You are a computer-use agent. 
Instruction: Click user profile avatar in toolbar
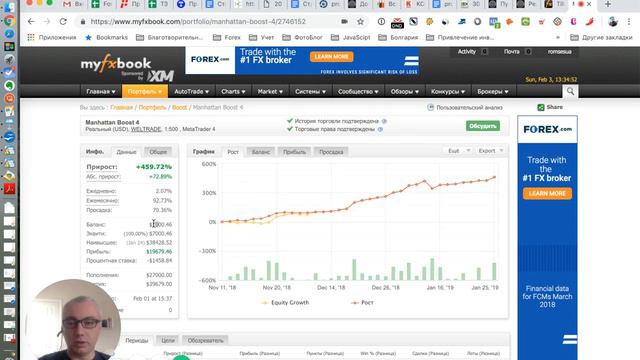[x=613, y=22]
